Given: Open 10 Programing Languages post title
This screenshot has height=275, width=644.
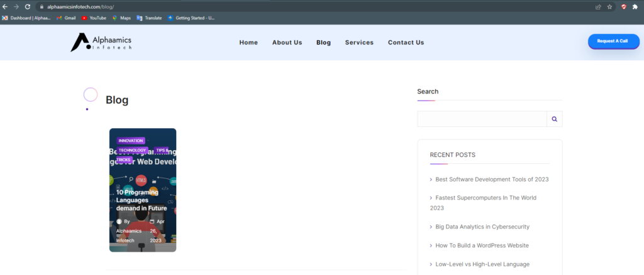Looking at the screenshot, I should click(142, 200).
